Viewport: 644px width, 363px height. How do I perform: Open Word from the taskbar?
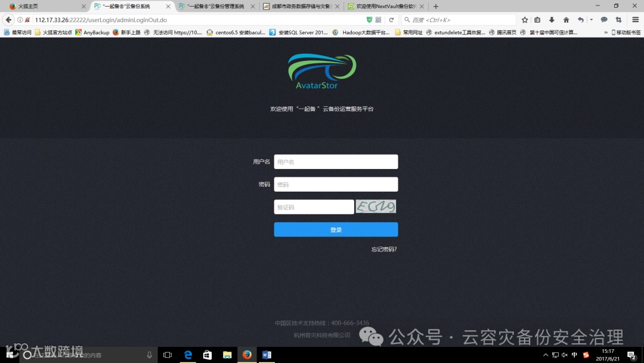pyautogui.click(x=267, y=355)
